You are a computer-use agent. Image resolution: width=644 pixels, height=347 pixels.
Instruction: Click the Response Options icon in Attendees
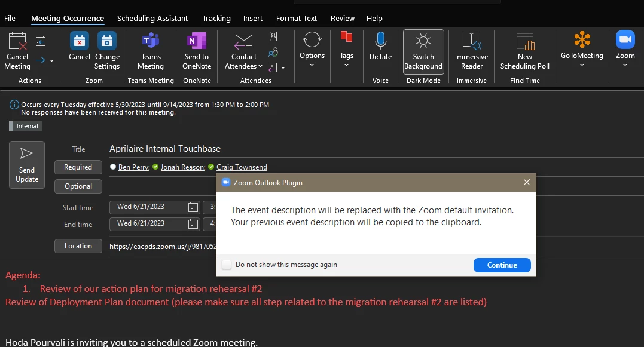click(x=273, y=67)
